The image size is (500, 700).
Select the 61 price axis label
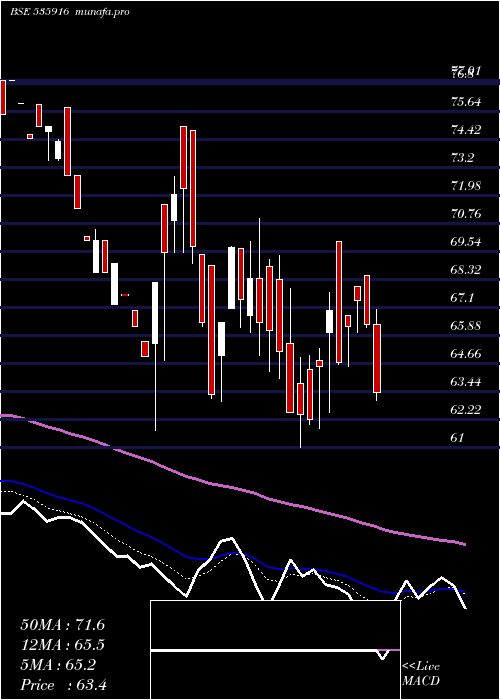(x=458, y=438)
